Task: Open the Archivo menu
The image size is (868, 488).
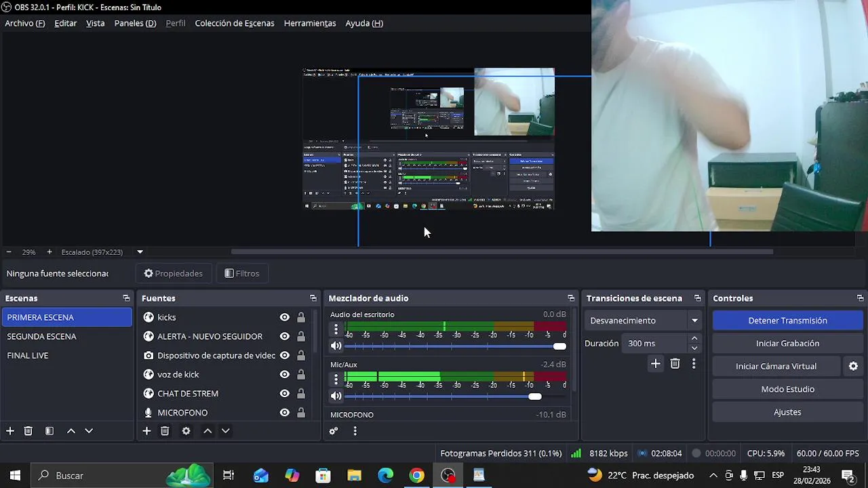Action: [x=24, y=23]
